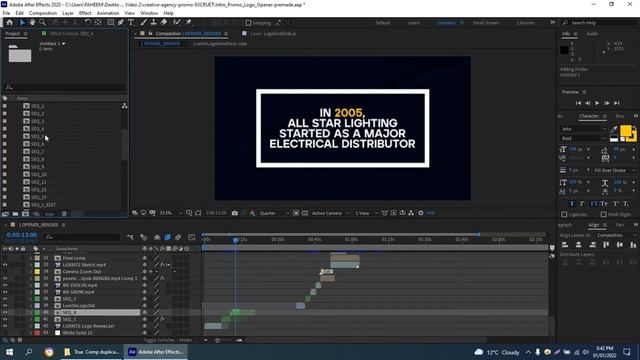Click the Search Help field
Image resolution: width=640 pixels, height=360 pixels.
600,23
